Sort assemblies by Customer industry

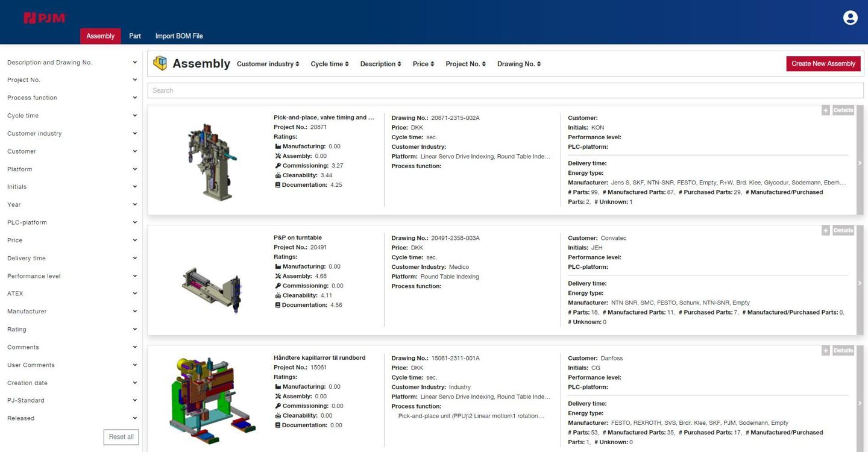268,64
